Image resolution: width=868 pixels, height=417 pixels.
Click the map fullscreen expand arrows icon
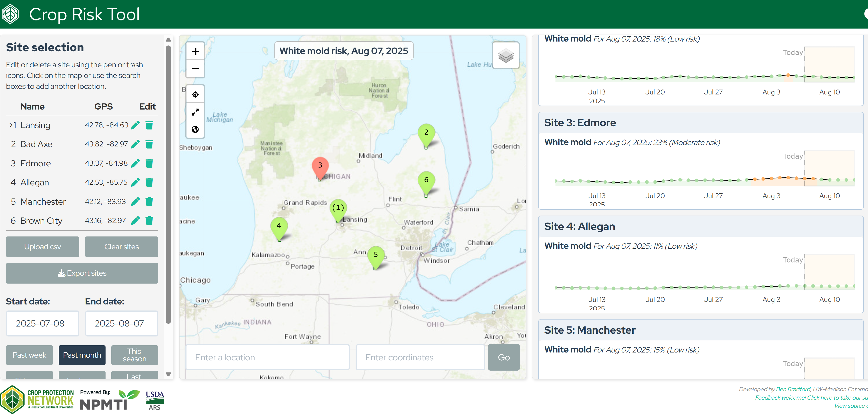tap(195, 112)
